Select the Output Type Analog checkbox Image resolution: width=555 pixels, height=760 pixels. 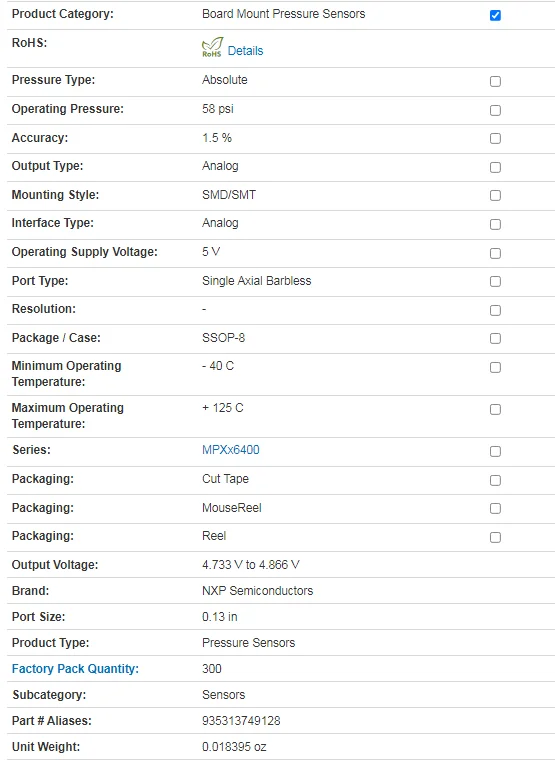(x=495, y=168)
